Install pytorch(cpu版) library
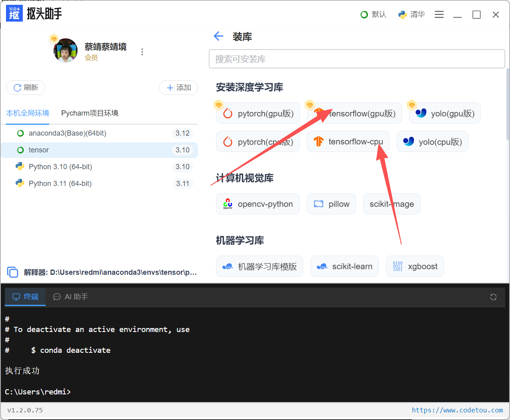Image resolution: width=510 pixels, height=420 pixels. (x=258, y=142)
